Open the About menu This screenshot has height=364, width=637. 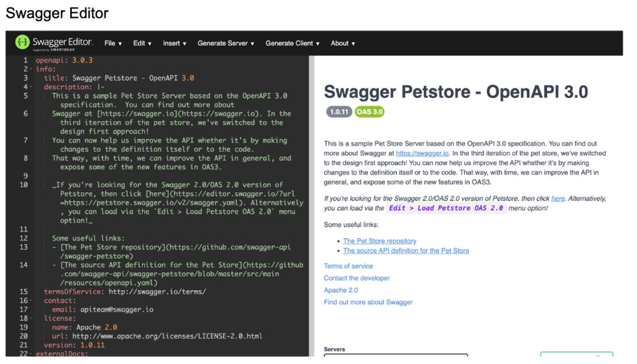click(x=343, y=43)
